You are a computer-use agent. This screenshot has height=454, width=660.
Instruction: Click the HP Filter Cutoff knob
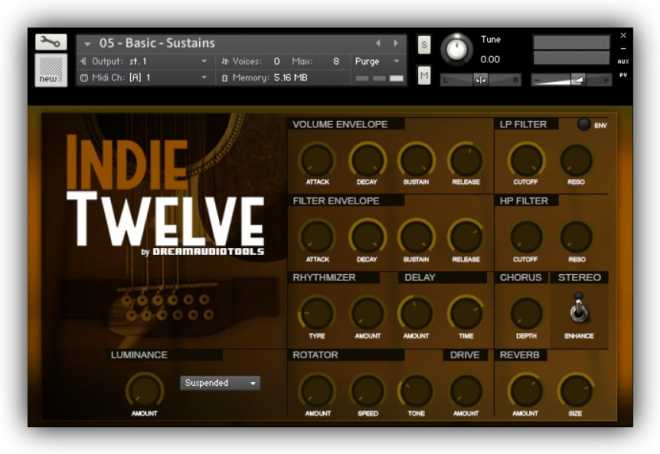pos(527,237)
